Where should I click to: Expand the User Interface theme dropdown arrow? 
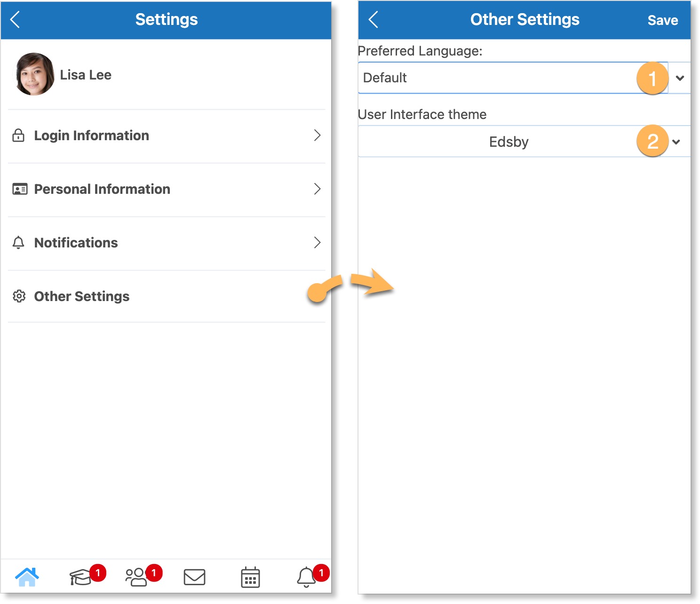[676, 142]
